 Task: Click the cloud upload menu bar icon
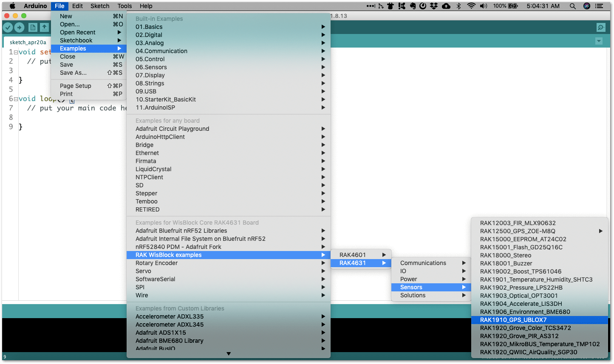446,6
